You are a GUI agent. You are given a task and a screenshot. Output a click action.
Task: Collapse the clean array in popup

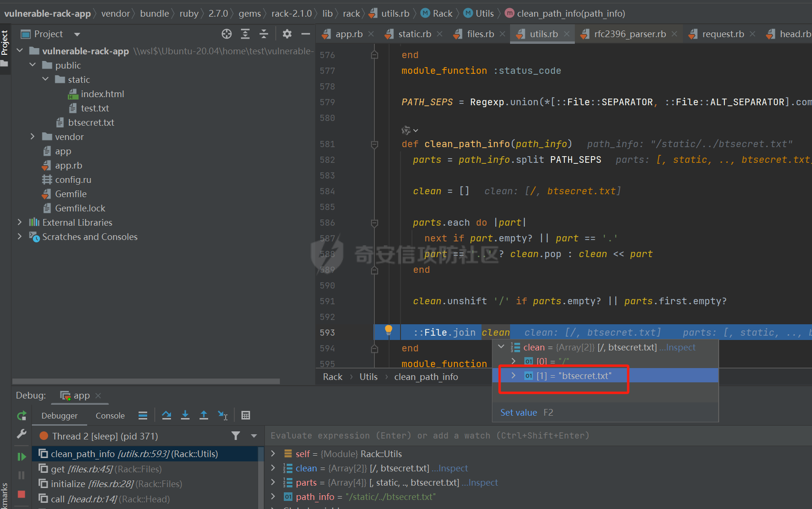(501, 347)
